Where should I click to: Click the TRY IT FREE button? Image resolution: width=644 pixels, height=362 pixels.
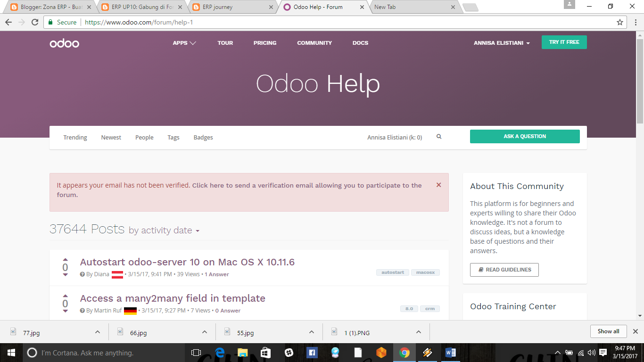564,42
